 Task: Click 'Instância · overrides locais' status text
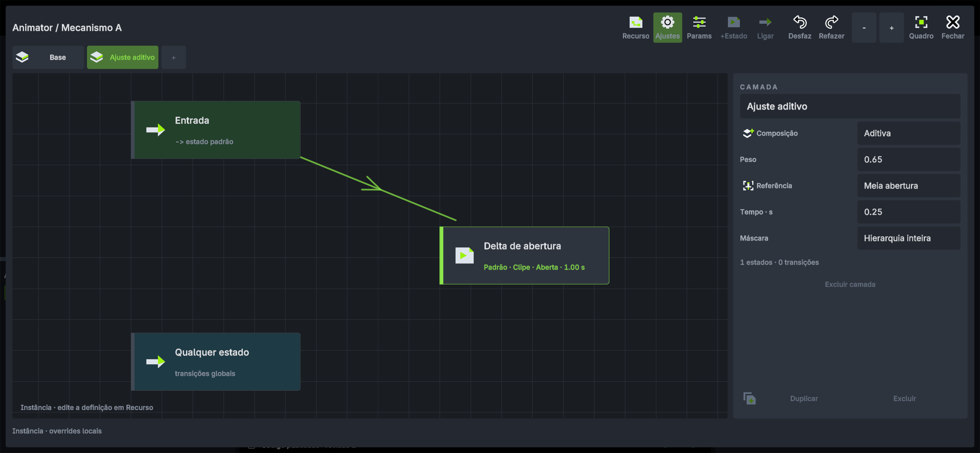click(57, 431)
